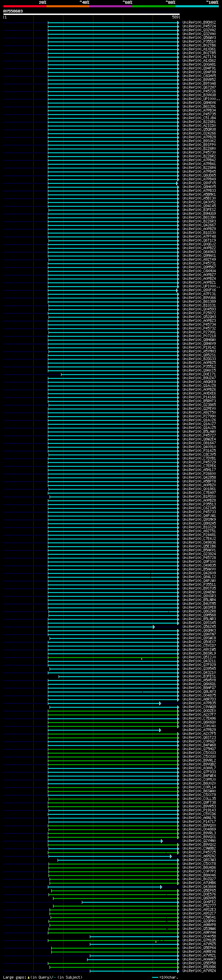Click the UniRef100_Q7F929 entry
Viewport: 222px width, 980px height.
199,665
